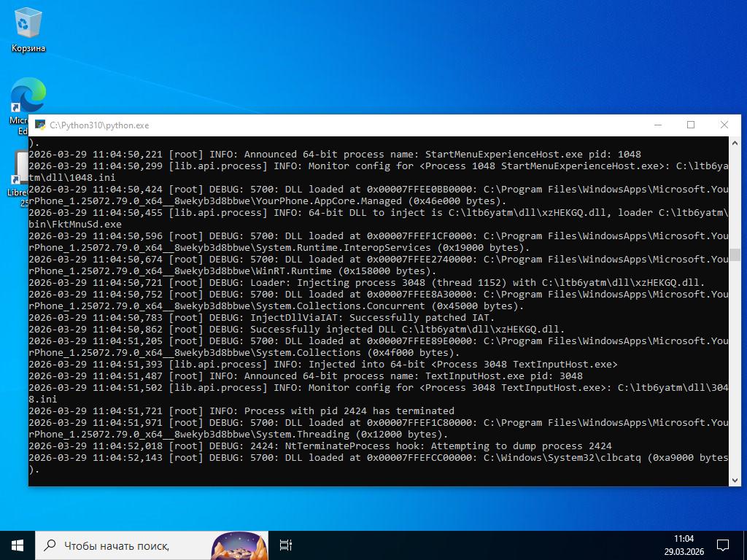Click the Python icon in console title bar
The width and height of the screenshot is (747, 560).
(x=40, y=125)
